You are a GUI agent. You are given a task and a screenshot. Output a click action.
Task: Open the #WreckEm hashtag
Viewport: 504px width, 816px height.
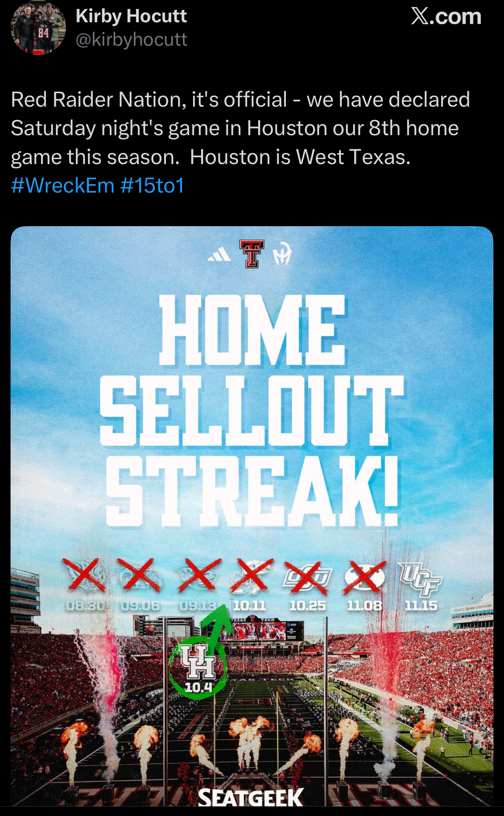(63, 185)
